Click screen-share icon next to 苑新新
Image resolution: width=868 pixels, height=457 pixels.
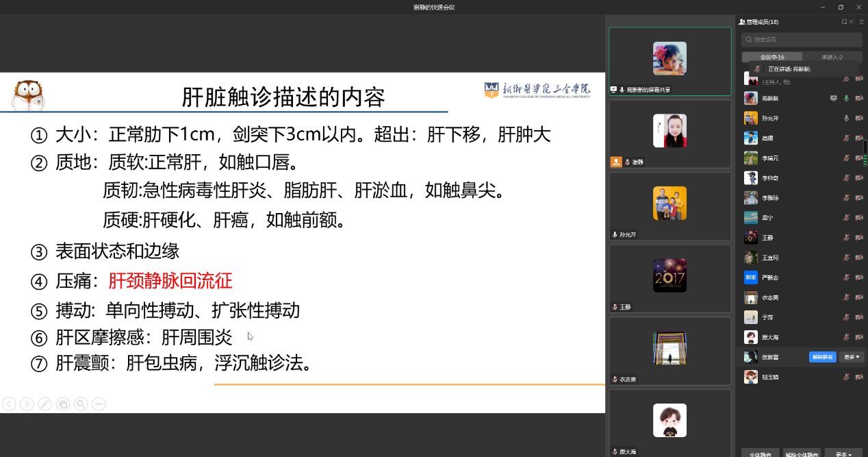tap(833, 99)
